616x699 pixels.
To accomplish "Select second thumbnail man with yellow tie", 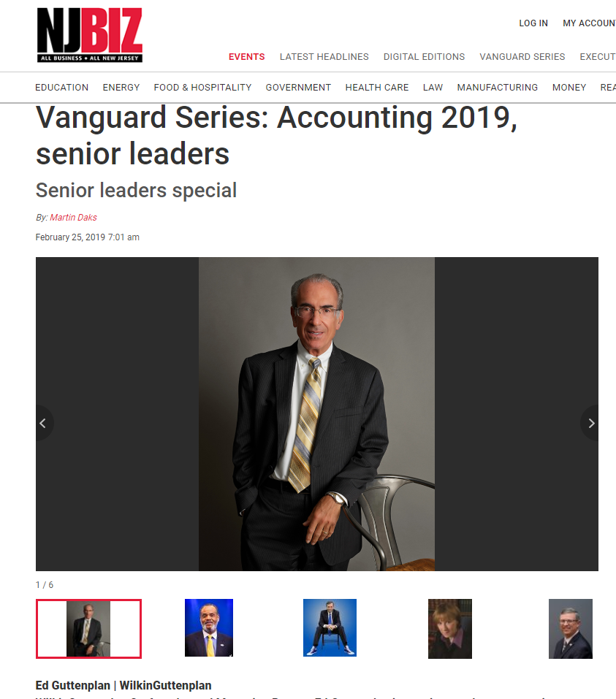I will point(209,627).
